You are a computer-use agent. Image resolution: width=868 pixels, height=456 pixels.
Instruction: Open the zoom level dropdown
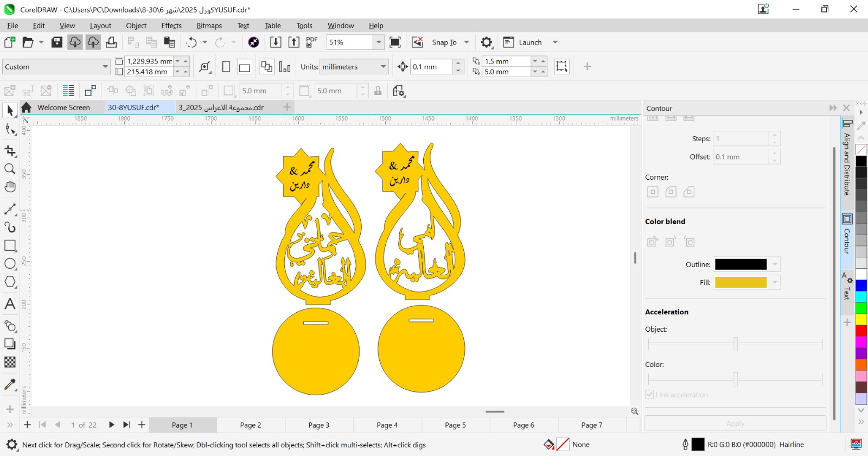coord(379,42)
